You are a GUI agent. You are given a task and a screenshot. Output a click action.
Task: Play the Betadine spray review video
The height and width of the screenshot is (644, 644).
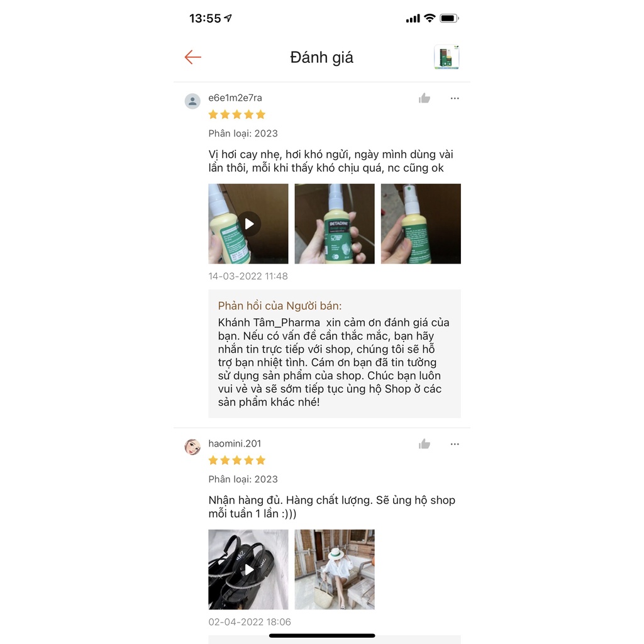248,224
